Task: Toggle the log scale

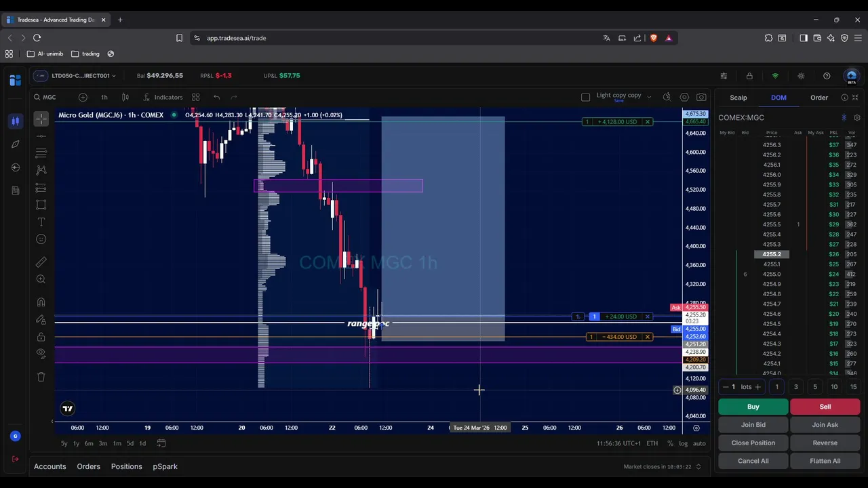Action: click(x=684, y=443)
